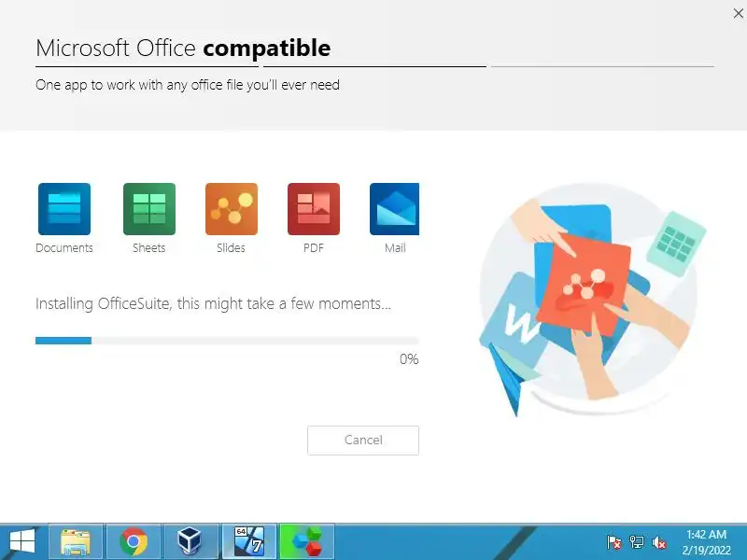Click the network status tray icon
This screenshot has width=747, height=560.
(x=637, y=542)
